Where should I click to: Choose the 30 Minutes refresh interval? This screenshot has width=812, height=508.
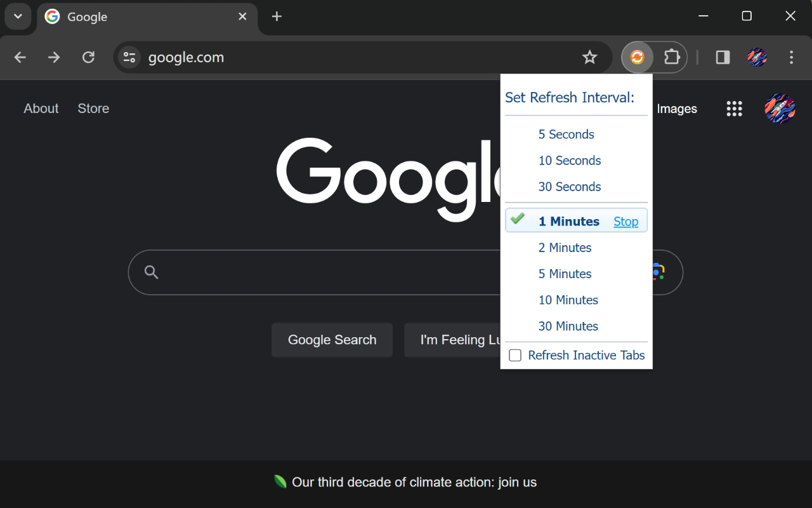pyautogui.click(x=568, y=326)
